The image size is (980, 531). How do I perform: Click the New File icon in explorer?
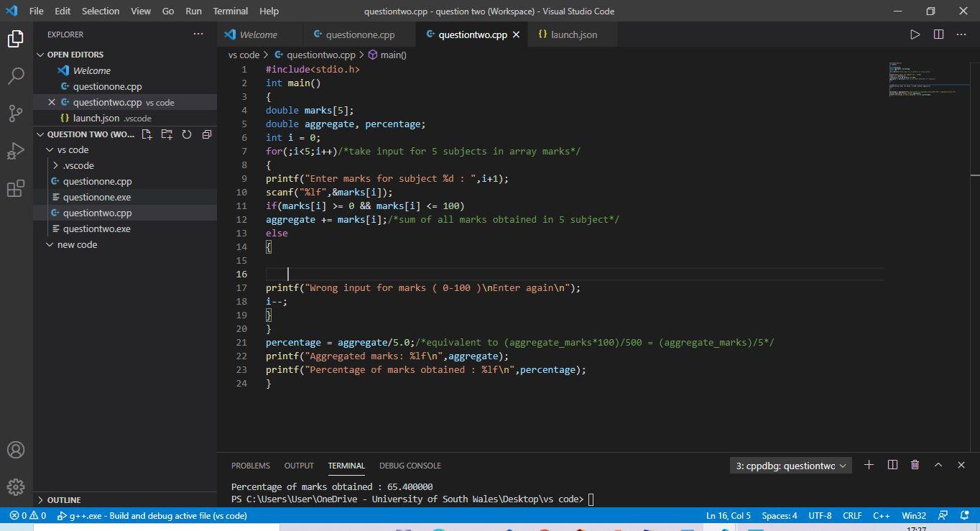click(x=147, y=134)
